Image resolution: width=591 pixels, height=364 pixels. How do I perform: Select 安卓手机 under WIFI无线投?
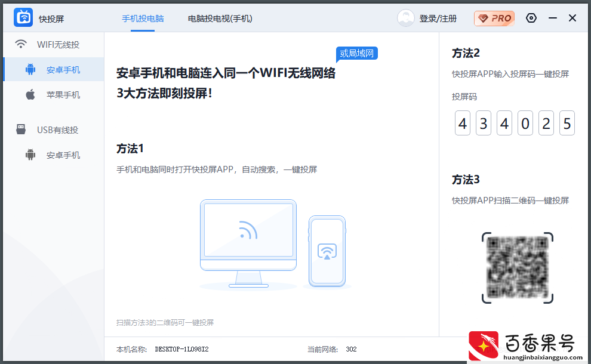coord(63,70)
